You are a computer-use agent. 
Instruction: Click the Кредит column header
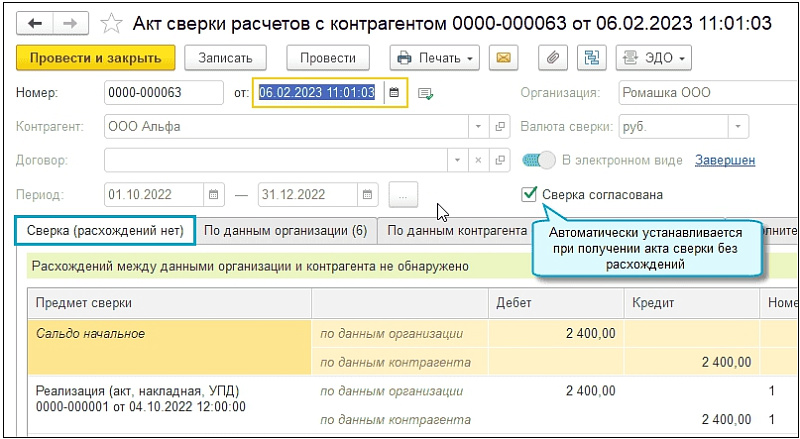coord(691,303)
